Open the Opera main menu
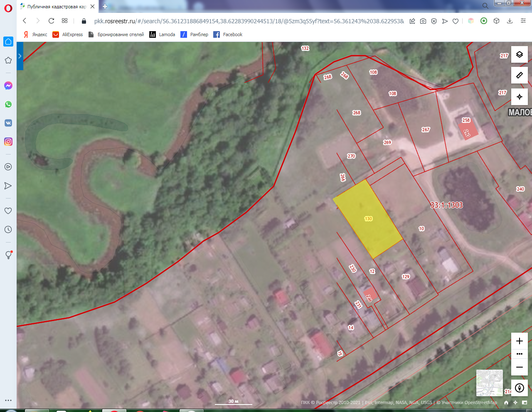532x412 pixels. pos(8,8)
